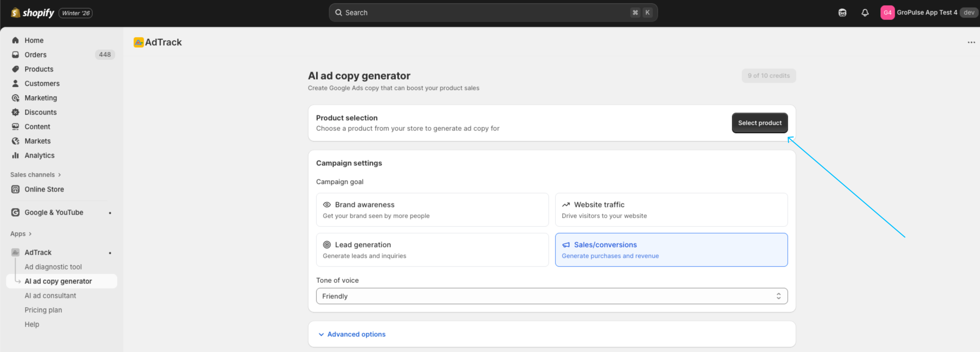
Task: Open the three-dot more actions menu
Action: click(971, 42)
